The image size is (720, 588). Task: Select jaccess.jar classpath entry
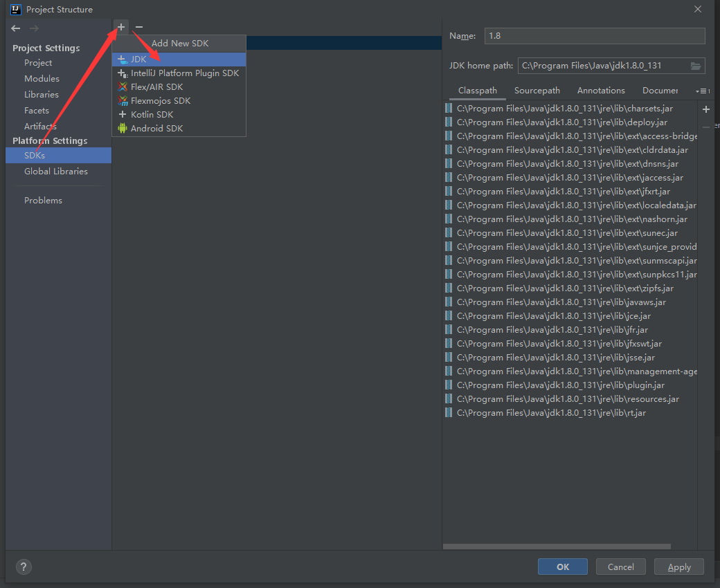569,178
